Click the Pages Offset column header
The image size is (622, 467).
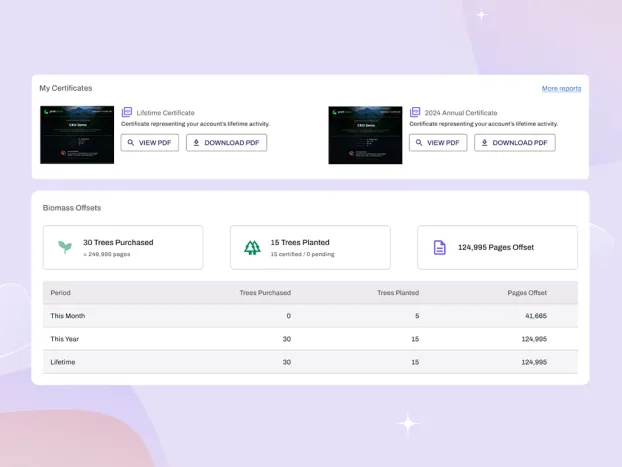click(527, 293)
